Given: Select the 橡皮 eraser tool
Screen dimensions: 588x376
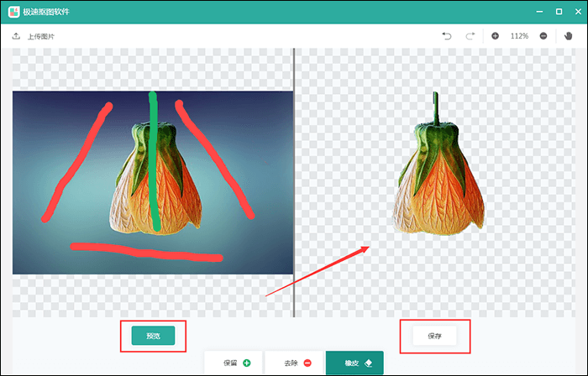Looking at the screenshot, I should pyautogui.click(x=354, y=363).
